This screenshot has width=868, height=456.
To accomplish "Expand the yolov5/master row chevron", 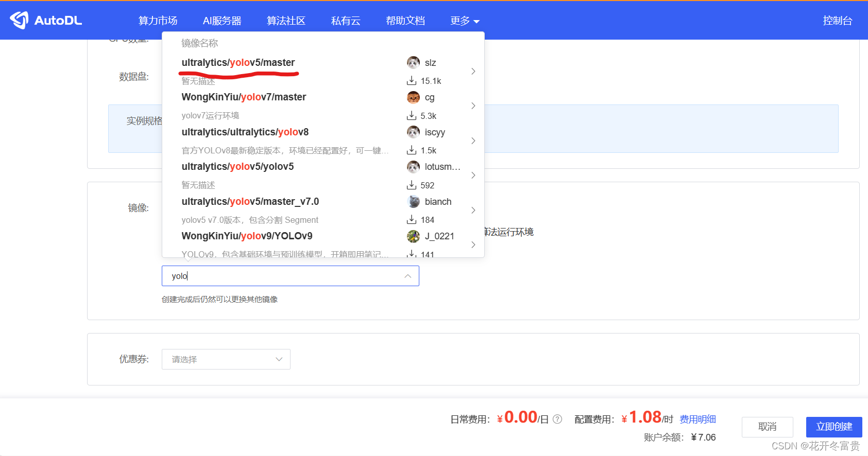I will (473, 72).
